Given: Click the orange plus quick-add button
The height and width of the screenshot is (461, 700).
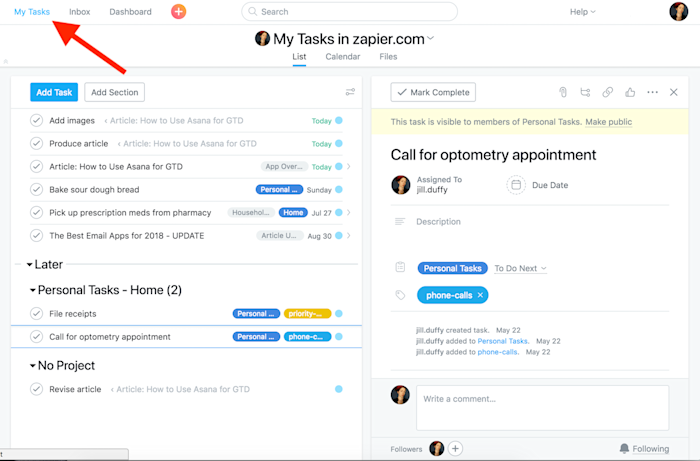Looking at the screenshot, I should (179, 12).
